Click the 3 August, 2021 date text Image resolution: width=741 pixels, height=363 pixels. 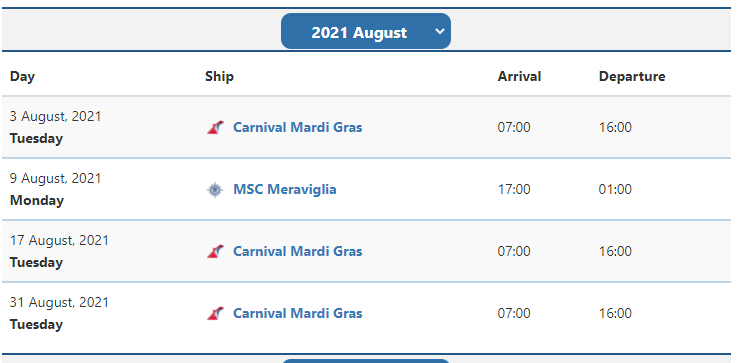pos(55,116)
